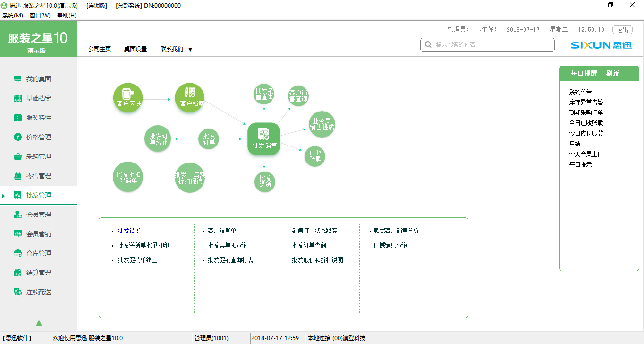Screen dimensions: 644x344
Task: Open the 窗口(W) menu
Action: click(x=40, y=15)
